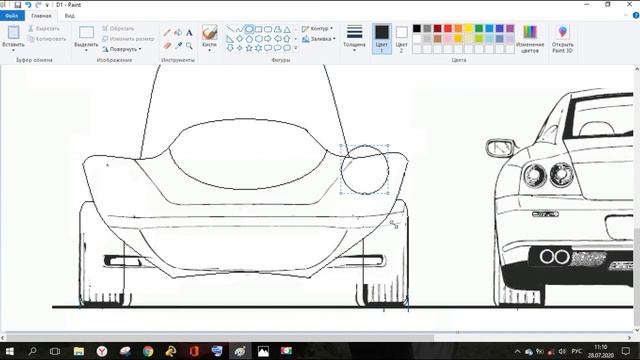Open Paint Help question mark icon
This screenshot has height=360, width=640.
636,16
